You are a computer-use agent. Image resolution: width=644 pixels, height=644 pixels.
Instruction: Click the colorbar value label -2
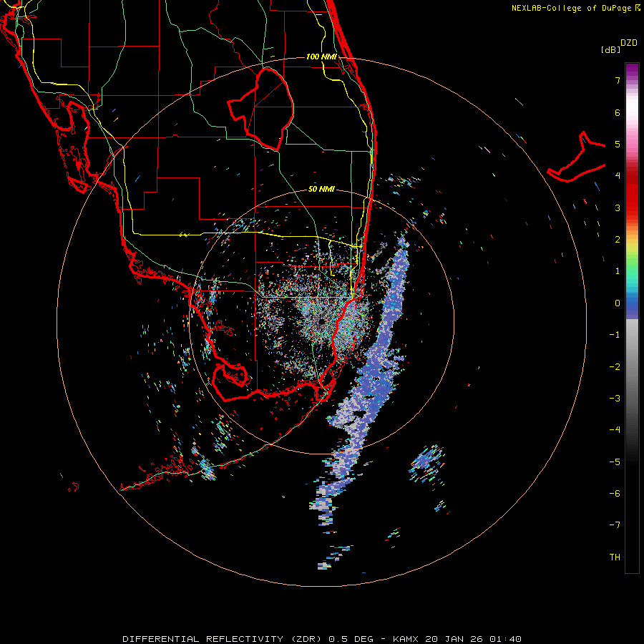pyautogui.click(x=615, y=367)
